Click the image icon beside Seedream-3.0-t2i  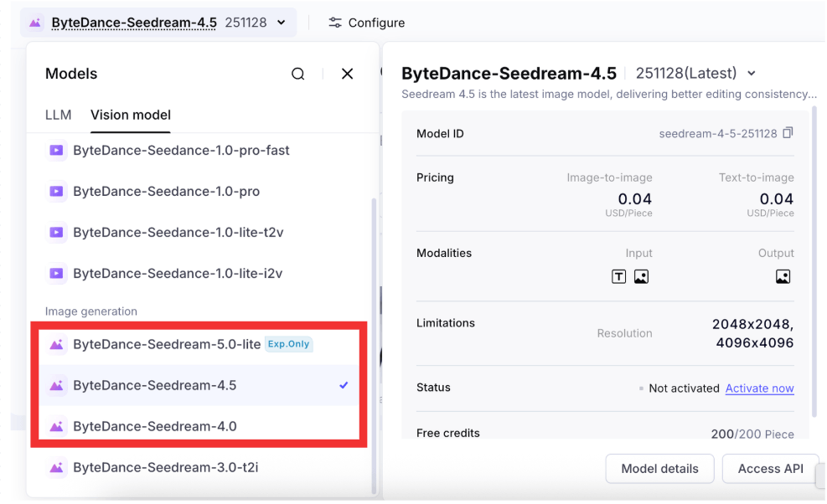point(56,467)
